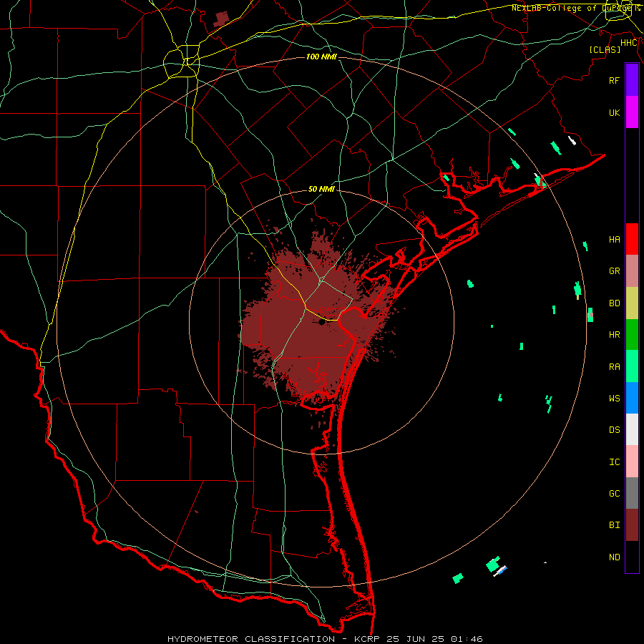
Task: Click the small brown echo patch near top
Action: click(x=221, y=19)
